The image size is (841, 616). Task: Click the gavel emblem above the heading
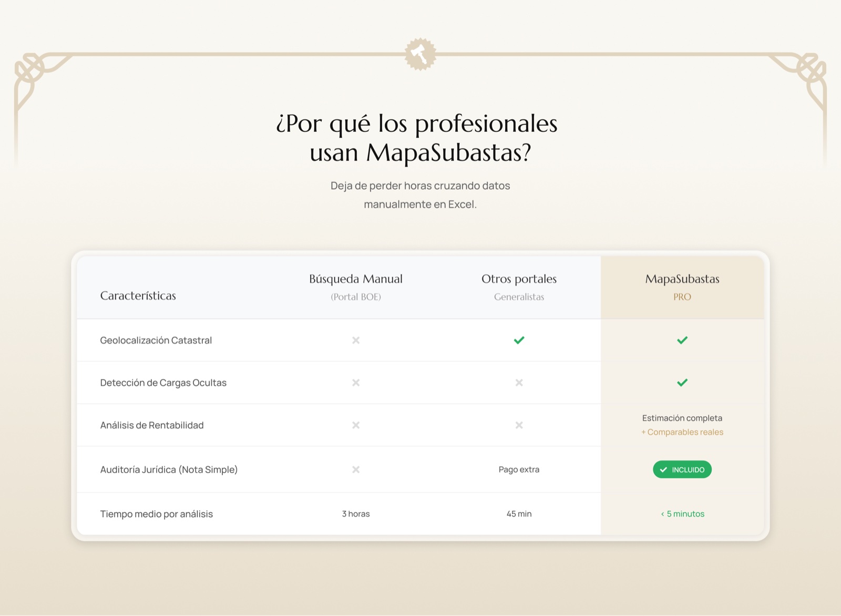pos(420,54)
